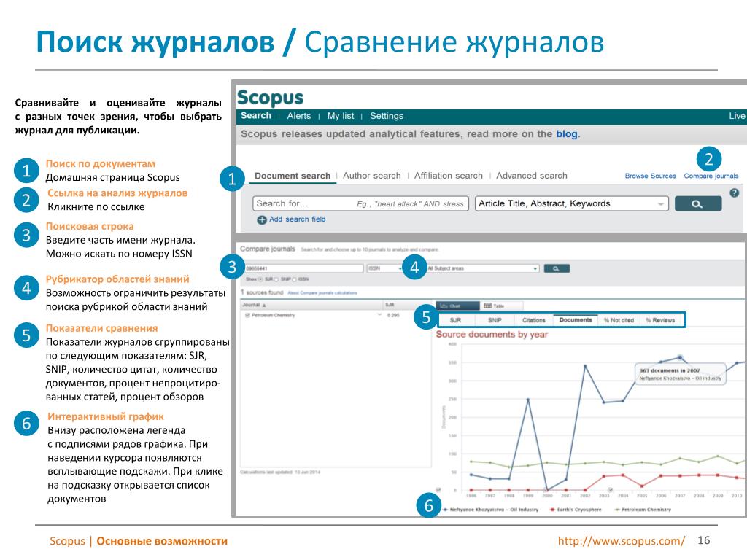The width and height of the screenshot is (747, 560).
Task: Open the help question mark icon
Action: click(x=734, y=192)
